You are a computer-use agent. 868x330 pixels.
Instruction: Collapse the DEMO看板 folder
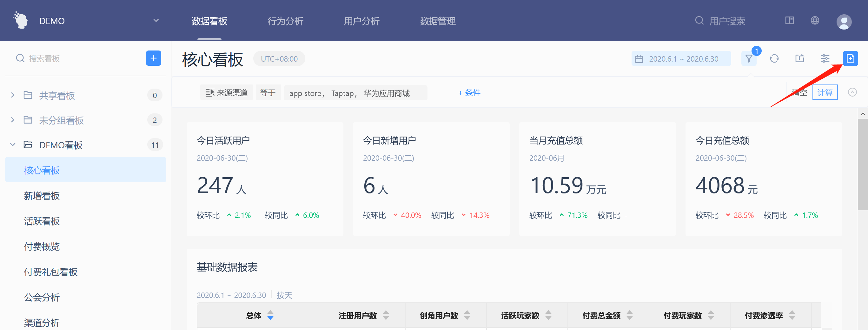click(x=13, y=145)
